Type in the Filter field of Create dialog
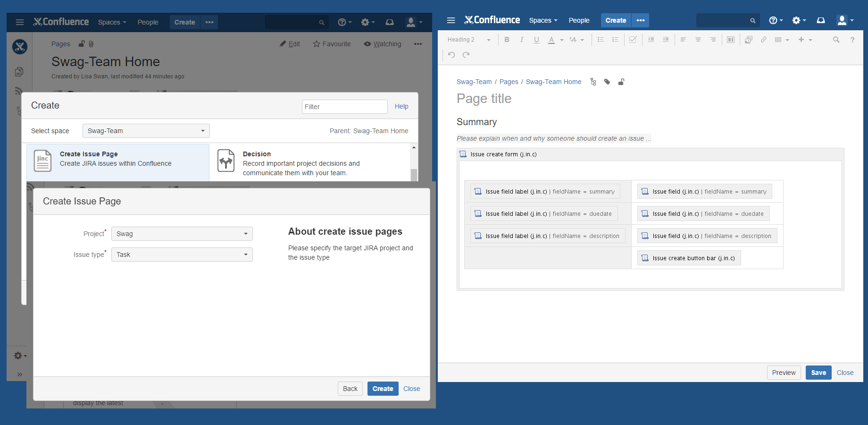This screenshot has height=425, width=868. [344, 107]
